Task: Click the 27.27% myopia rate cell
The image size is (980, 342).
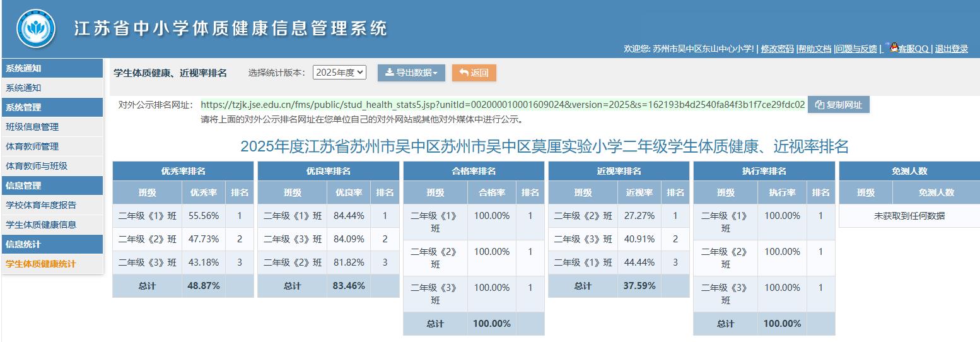Action: [x=639, y=216]
